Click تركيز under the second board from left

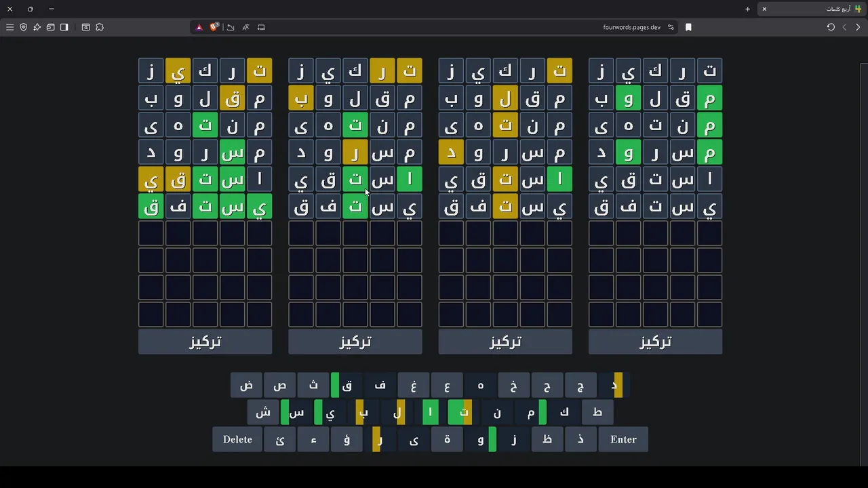(x=355, y=342)
